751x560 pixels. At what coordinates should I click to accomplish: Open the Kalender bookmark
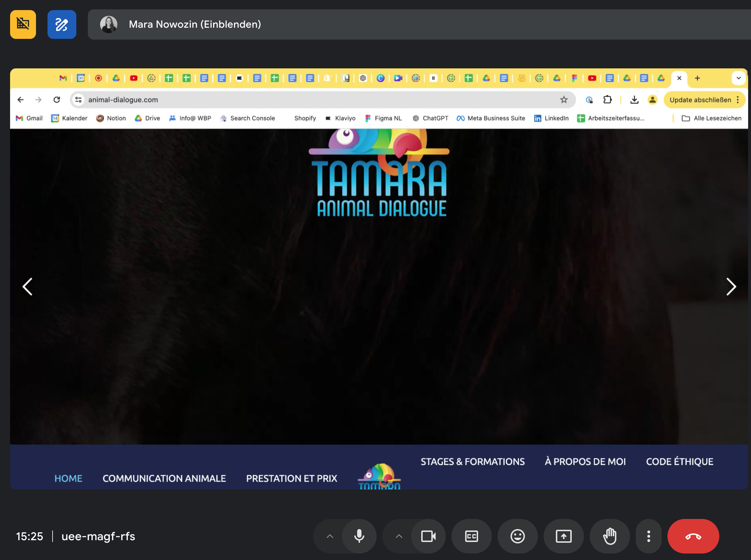tap(69, 118)
